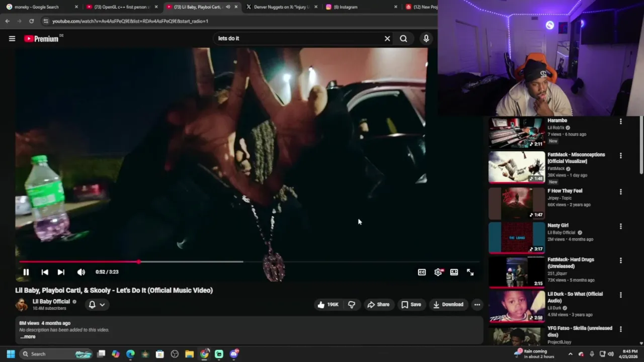Open options menu for FattMack Misconceptions
Image resolution: width=644 pixels, height=362 pixels.
click(620, 155)
